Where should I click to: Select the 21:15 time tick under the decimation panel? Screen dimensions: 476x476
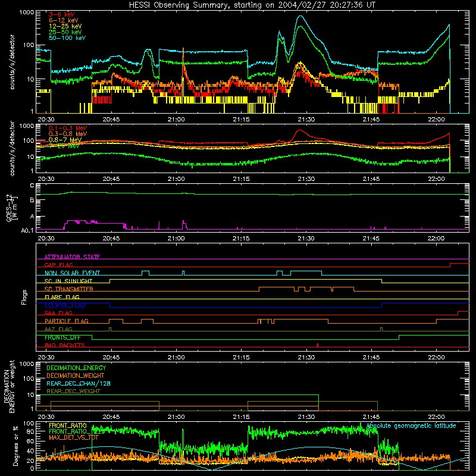tap(242, 417)
